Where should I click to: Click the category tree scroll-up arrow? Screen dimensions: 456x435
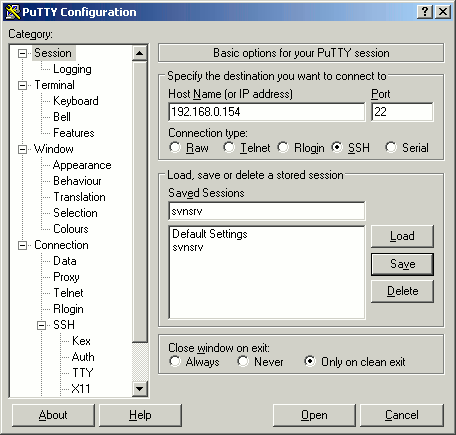click(140, 53)
